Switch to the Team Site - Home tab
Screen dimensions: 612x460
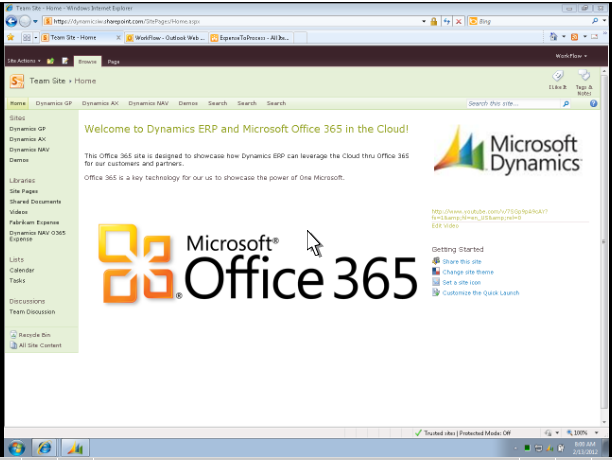pyautogui.click(x=81, y=37)
